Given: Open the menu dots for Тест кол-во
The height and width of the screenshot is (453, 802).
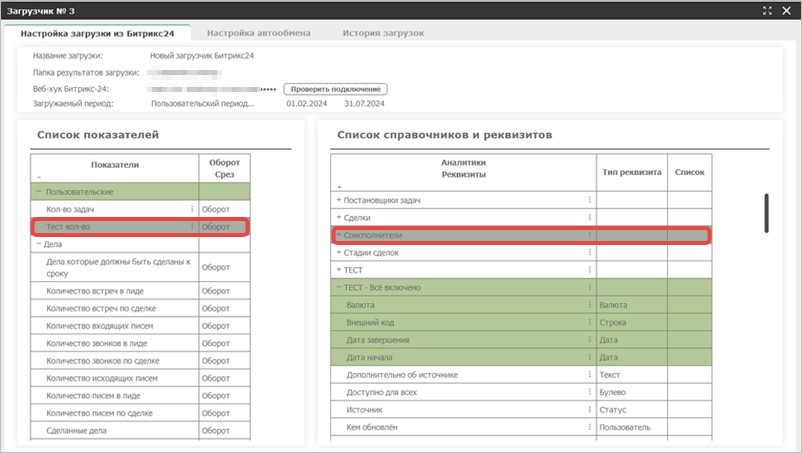Looking at the screenshot, I should coord(192,226).
